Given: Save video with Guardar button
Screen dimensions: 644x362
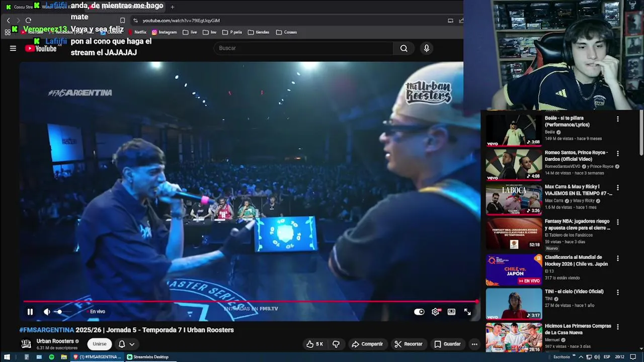Looking at the screenshot, I should click(x=448, y=344).
